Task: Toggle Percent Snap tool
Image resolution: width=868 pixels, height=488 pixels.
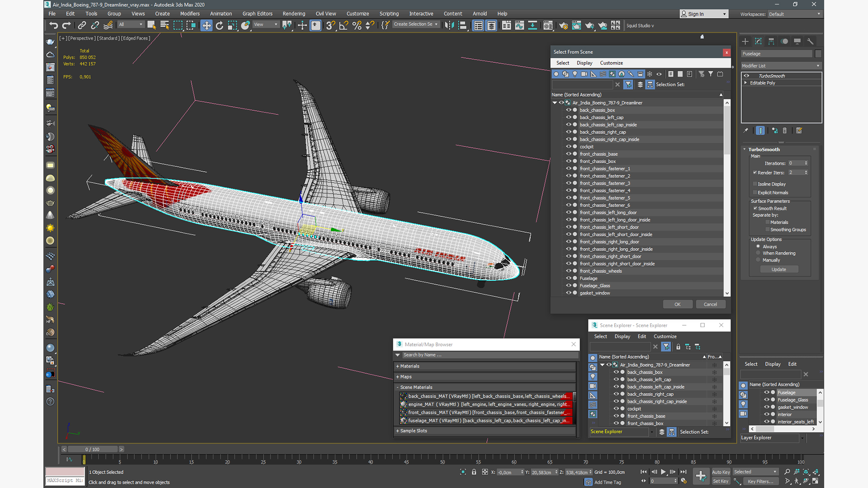Action: click(x=357, y=25)
